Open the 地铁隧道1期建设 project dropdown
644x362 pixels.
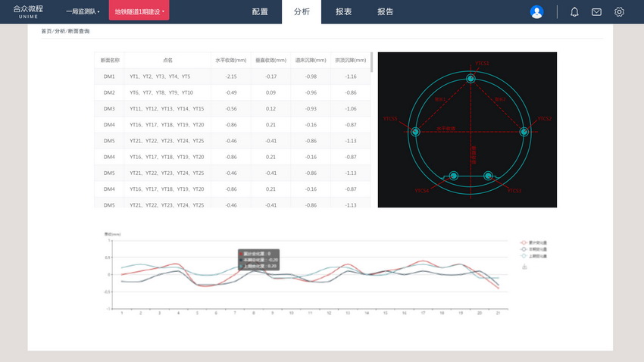[x=139, y=12]
